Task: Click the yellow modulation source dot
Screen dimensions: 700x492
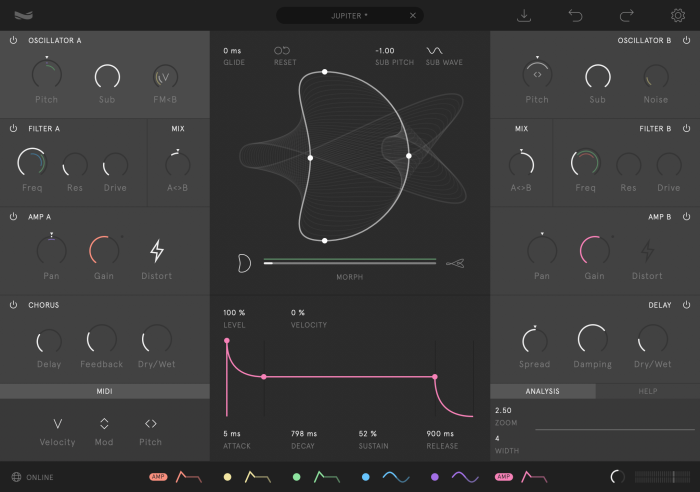Action: (x=227, y=477)
